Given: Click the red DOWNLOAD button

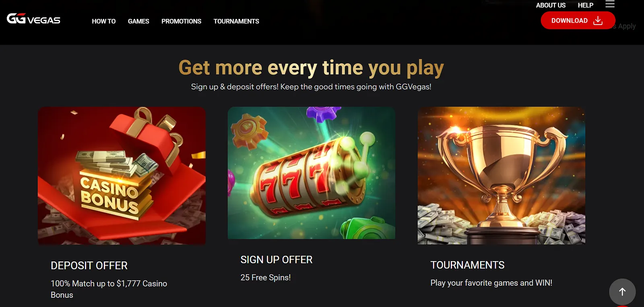Looking at the screenshot, I should 578,21.
